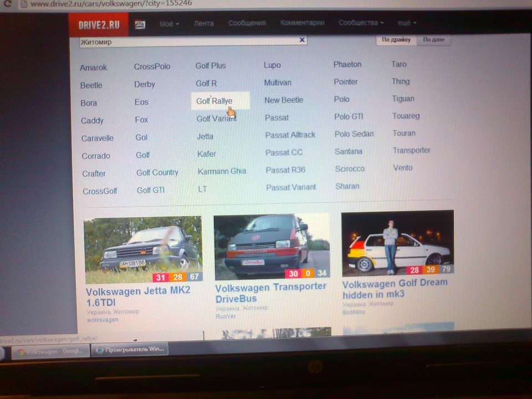
Task: Choose the Tiguan model link
Action: tap(403, 99)
